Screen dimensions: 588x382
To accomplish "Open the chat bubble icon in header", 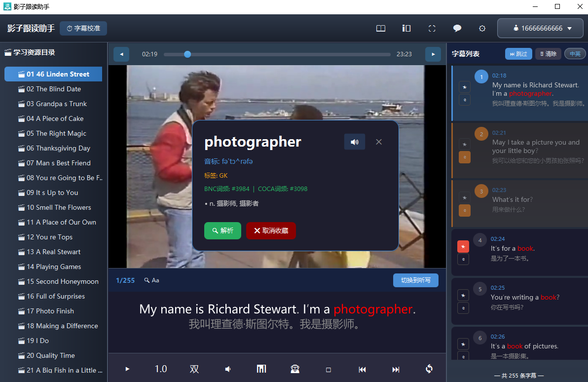I will click(x=457, y=28).
